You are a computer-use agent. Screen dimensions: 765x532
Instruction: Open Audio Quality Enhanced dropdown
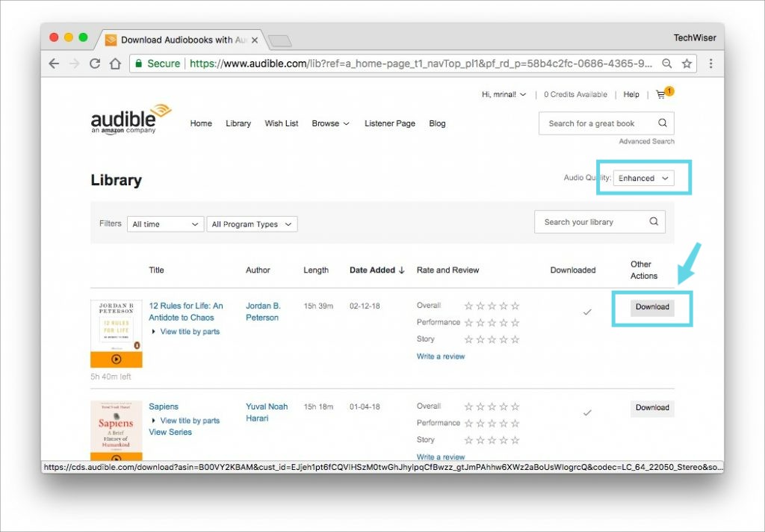click(x=643, y=178)
